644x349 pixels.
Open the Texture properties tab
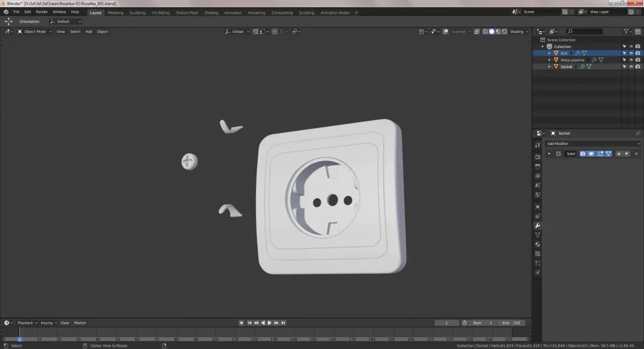click(x=537, y=253)
